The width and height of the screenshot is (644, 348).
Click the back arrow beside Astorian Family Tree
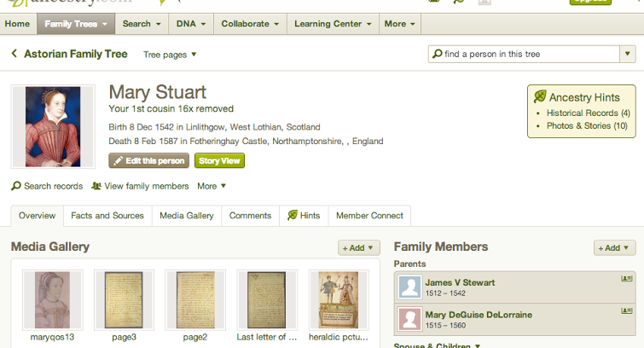click(x=15, y=54)
